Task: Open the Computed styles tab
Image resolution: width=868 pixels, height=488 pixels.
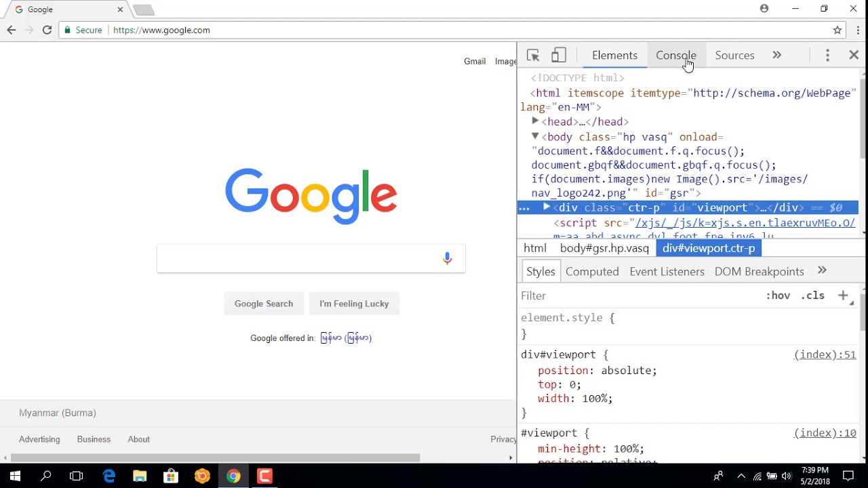Action: [x=592, y=271]
